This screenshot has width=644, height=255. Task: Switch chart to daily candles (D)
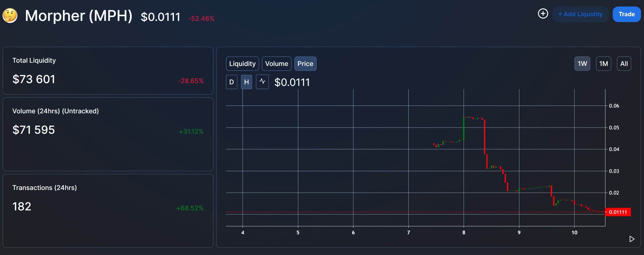[x=231, y=82]
